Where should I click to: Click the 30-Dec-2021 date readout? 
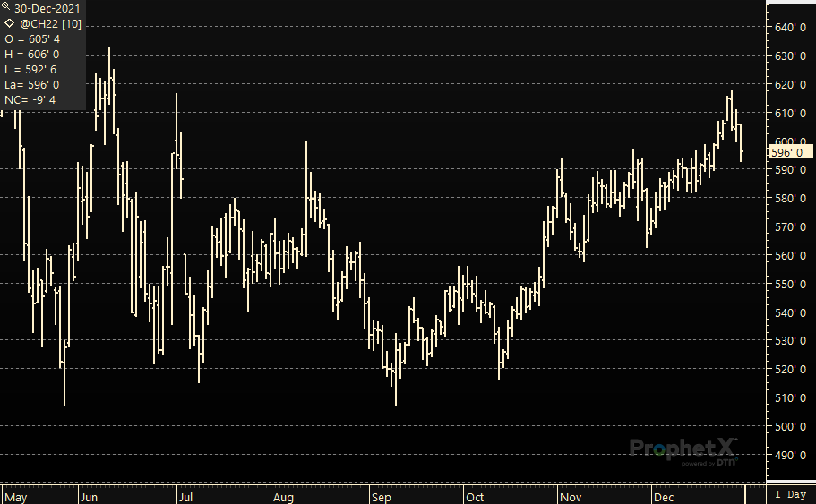click(x=47, y=8)
